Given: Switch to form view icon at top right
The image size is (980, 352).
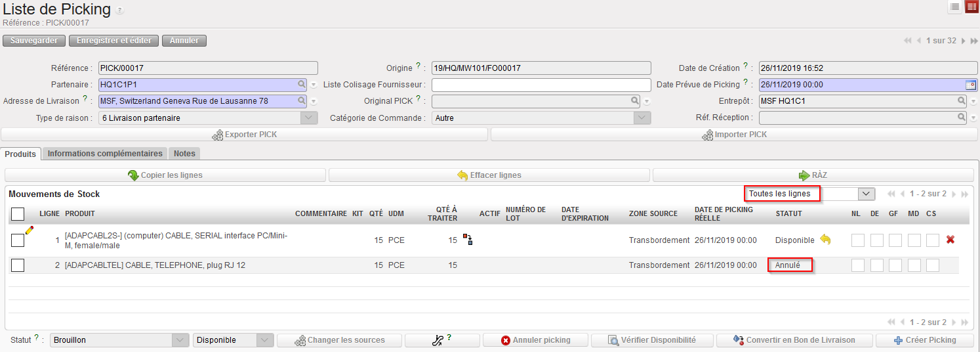Looking at the screenshot, I should (971, 7).
